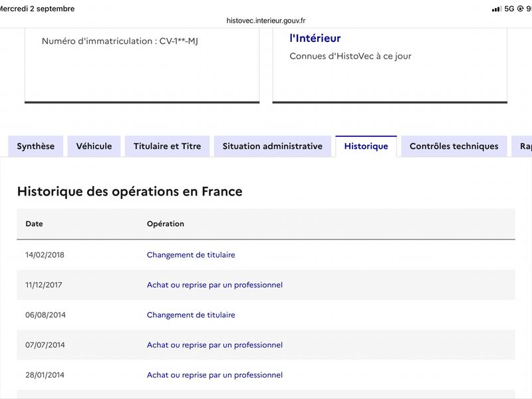The width and height of the screenshot is (532, 399).
Task: Open 28/01/2014 Achat ou reprise par un professionnel
Action: tap(215, 375)
